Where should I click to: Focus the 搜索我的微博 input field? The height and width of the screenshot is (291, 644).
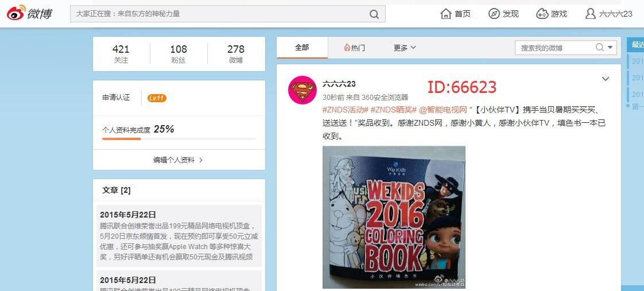click(x=555, y=48)
